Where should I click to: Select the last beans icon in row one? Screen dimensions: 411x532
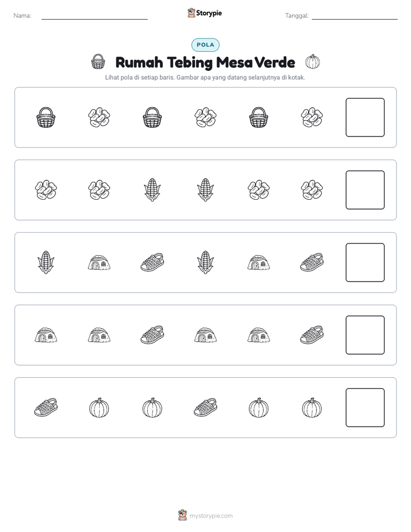312,117
